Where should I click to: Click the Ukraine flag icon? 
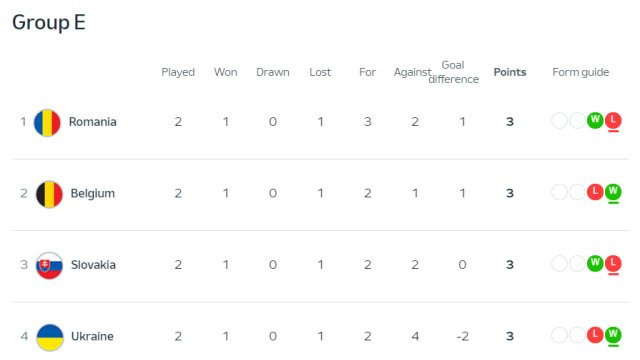[50, 338]
